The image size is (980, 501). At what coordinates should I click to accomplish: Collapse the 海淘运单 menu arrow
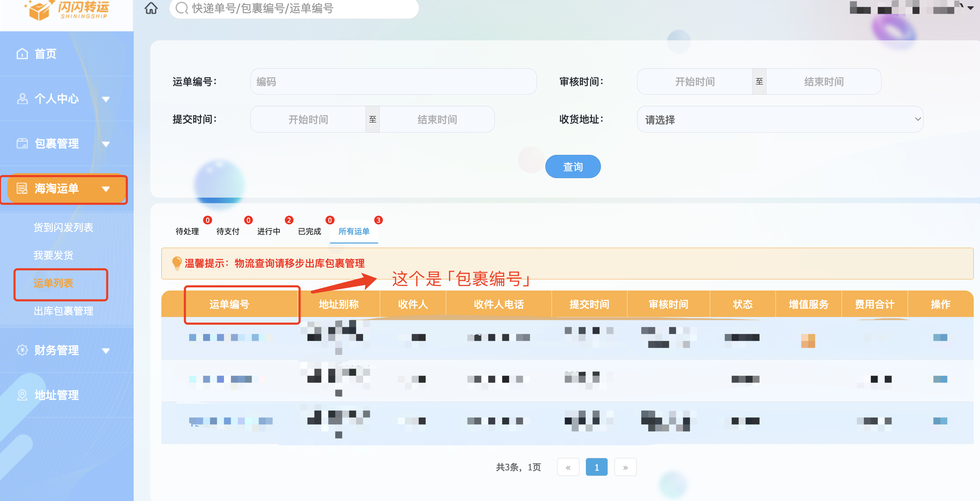point(106,189)
